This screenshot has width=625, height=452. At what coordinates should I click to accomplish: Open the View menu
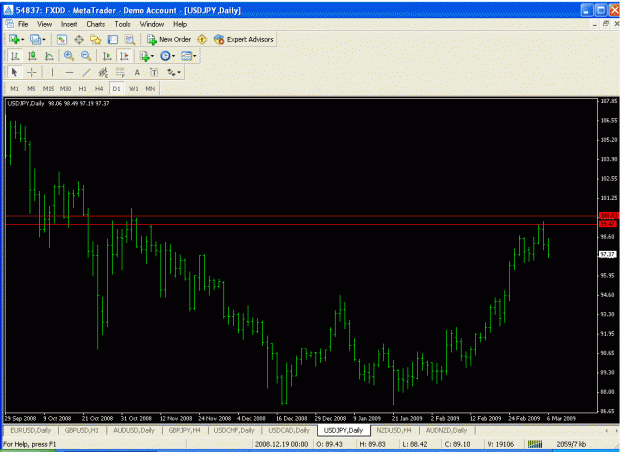[44, 24]
